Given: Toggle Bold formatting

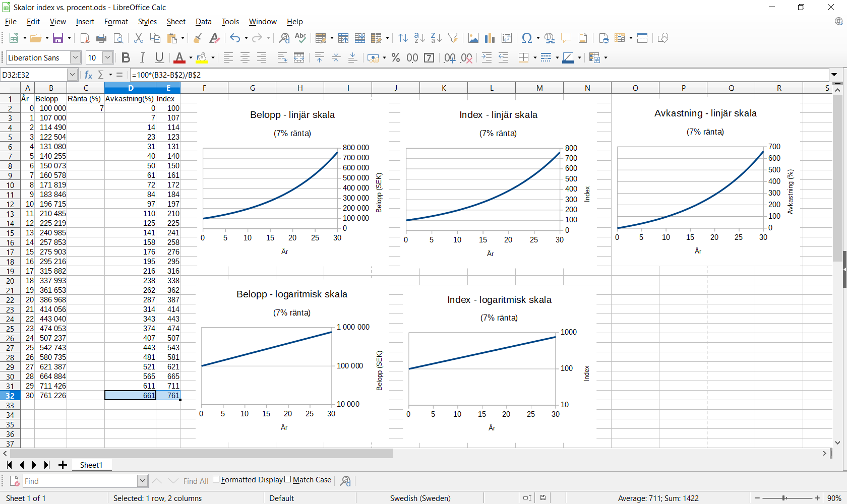Looking at the screenshot, I should click(126, 58).
